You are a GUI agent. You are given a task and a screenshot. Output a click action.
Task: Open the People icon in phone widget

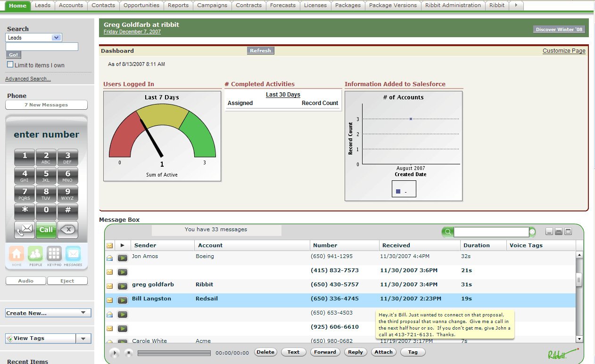(x=35, y=254)
